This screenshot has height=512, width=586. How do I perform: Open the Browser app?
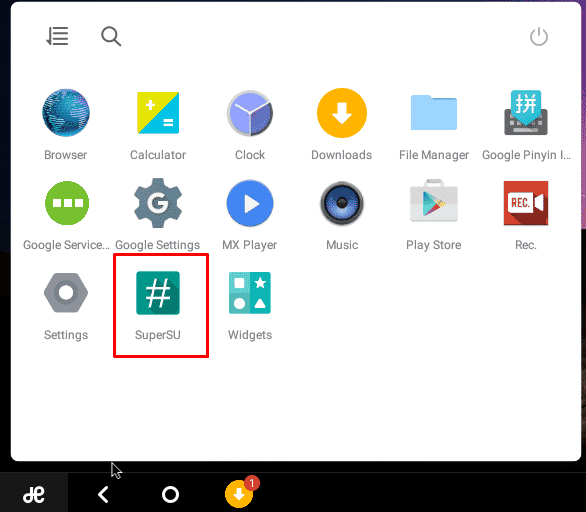click(66, 112)
